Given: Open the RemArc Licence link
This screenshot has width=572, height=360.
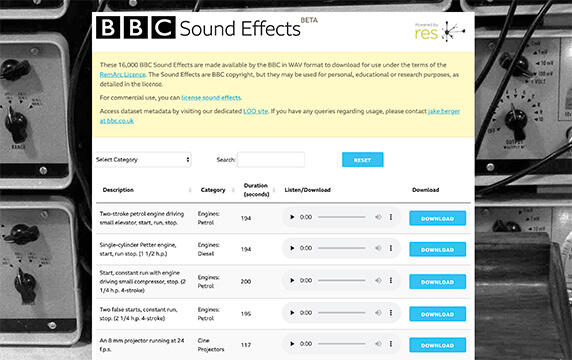Looking at the screenshot, I should [123, 74].
